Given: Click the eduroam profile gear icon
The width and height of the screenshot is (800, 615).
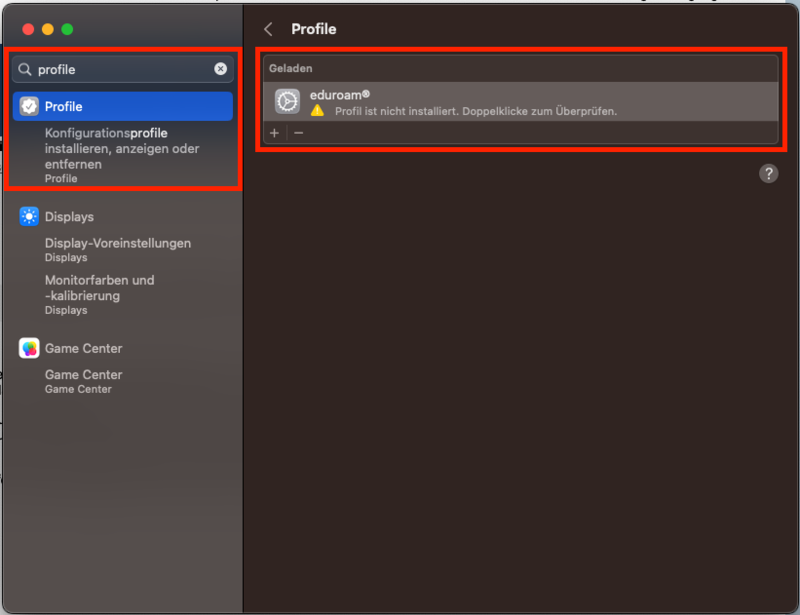Looking at the screenshot, I should (x=287, y=101).
